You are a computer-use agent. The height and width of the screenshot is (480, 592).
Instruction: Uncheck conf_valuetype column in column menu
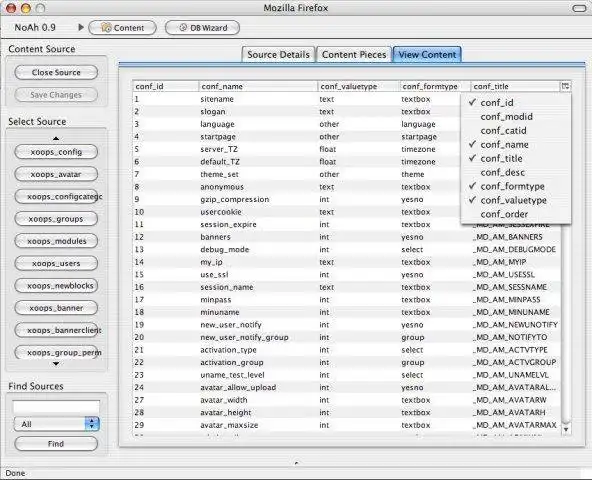516,200
